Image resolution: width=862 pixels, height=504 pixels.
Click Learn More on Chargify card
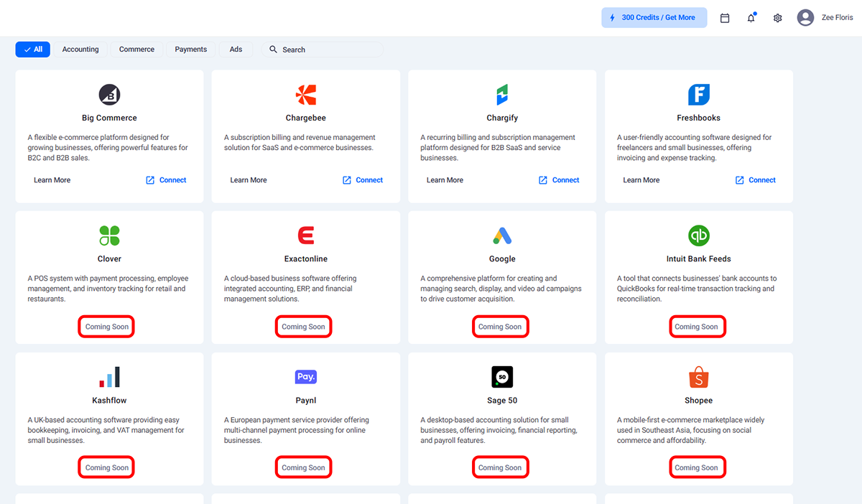(x=445, y=180)
